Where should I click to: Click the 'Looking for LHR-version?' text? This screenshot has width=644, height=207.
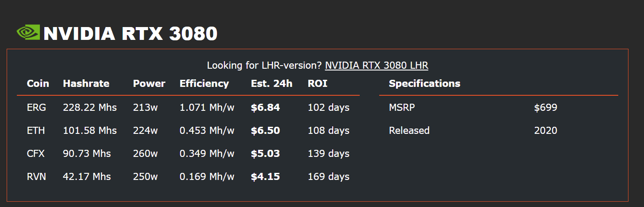tap(264, 66)
